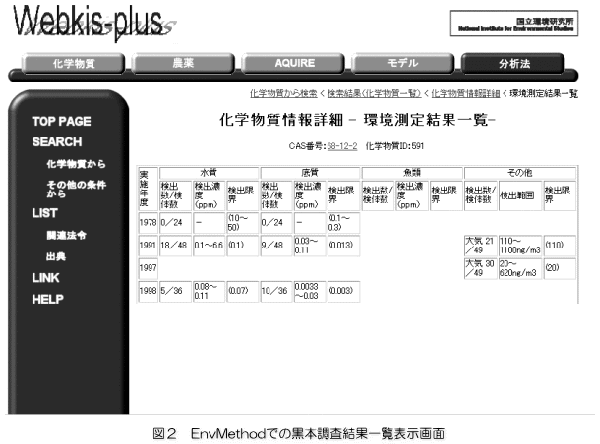Click the cell 18/48 in 1991 row
This screenshot has width=600, height=444.
click(x=175, y=245)
